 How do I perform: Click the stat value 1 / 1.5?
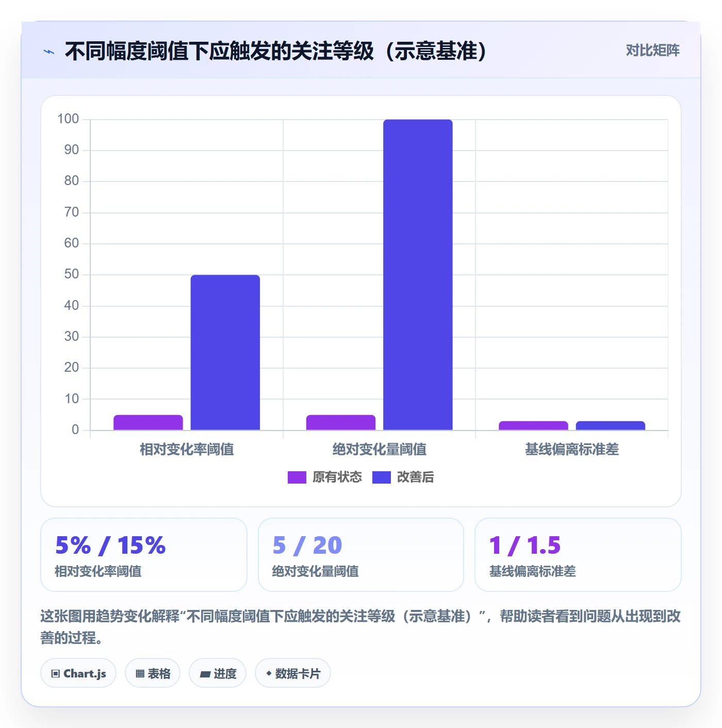(x=525, y=545)
